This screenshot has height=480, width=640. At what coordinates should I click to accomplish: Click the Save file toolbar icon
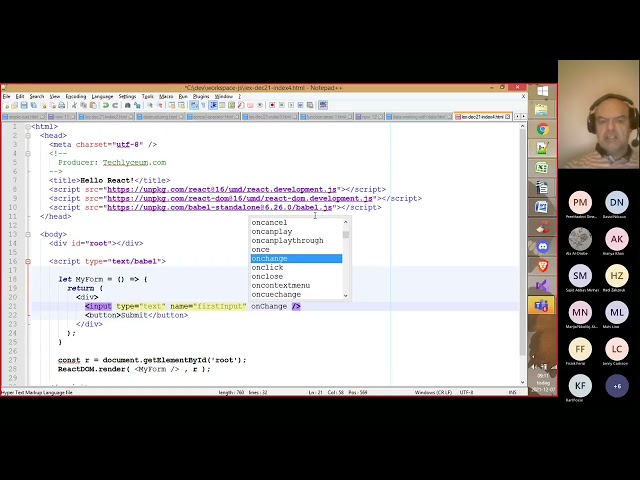tap(22, 105)
